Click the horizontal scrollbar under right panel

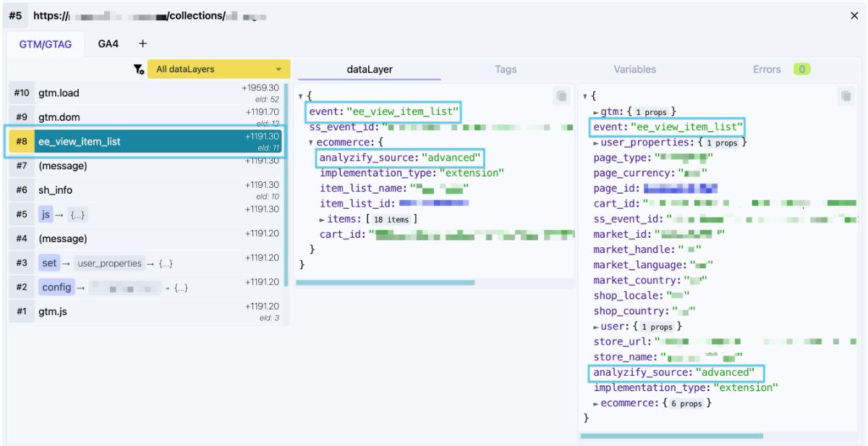[x=671, y=436]
